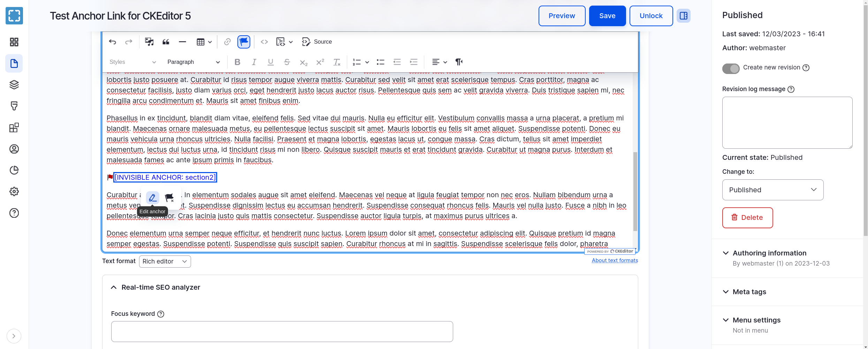Toggle Source editing mode

[317, 42]
